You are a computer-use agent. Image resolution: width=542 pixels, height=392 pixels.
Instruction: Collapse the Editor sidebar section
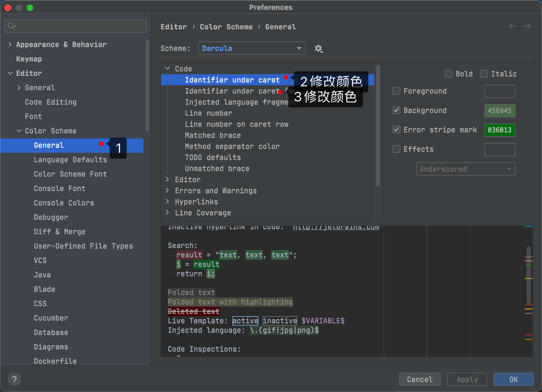pos(10,73)
